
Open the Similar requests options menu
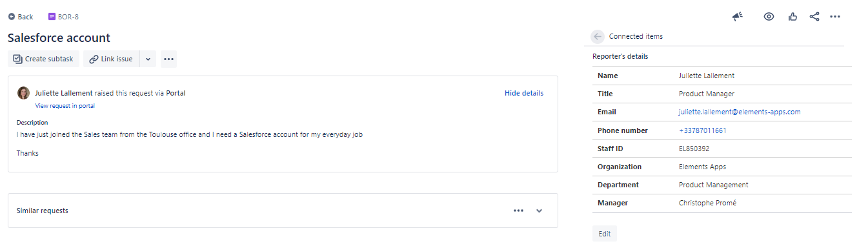click(518, 211)
